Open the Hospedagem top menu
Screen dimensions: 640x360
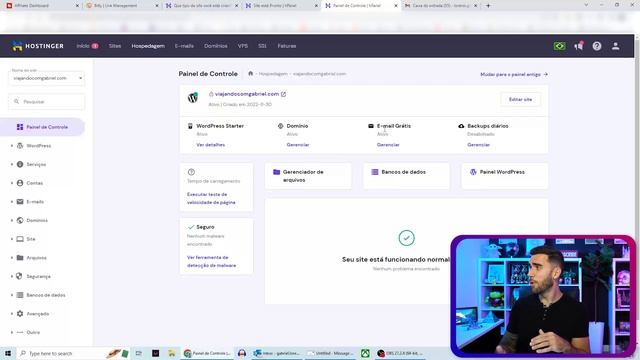(148, 46)
